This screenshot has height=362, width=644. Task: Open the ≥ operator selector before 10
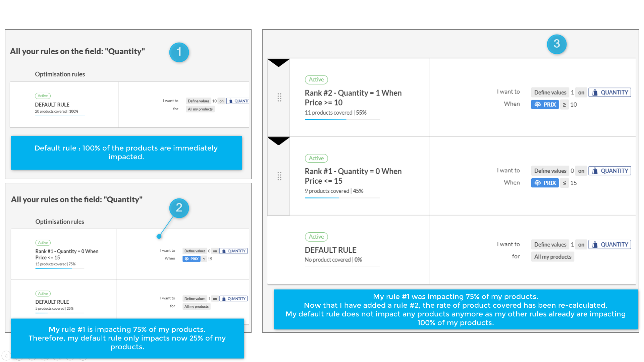(564, 105)
